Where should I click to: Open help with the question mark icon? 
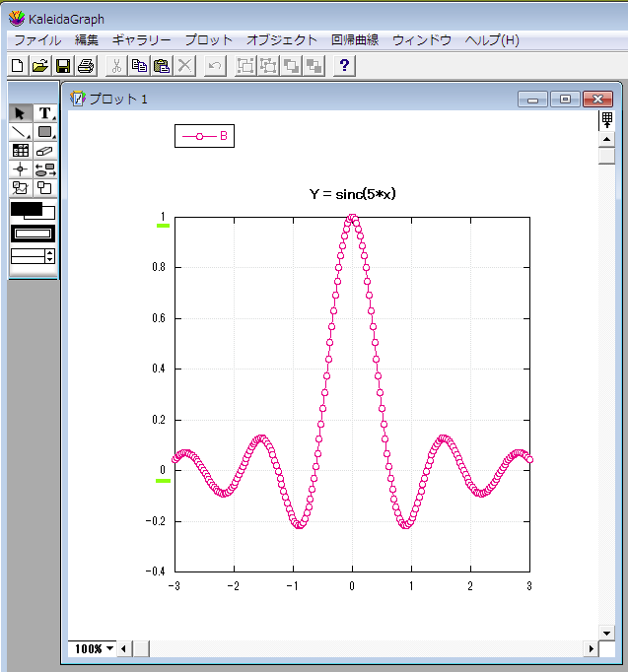click(x=344, y=66)
